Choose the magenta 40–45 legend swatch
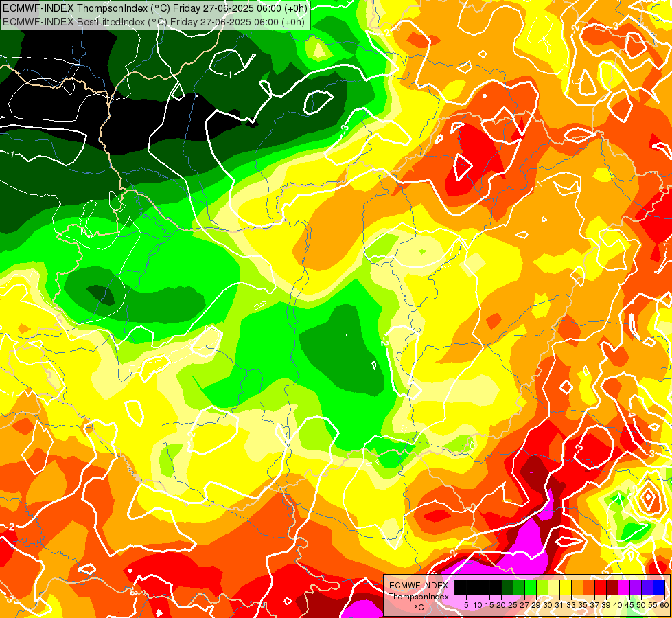 point(624,587)
